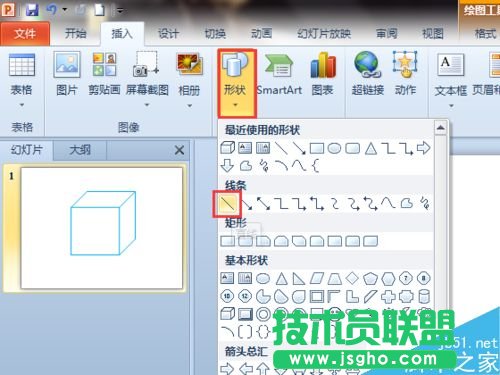The height and width of the screenshot is (375, 500).
Task: Choose the right arrow in 箭头总汇
Action: [227, 368]
